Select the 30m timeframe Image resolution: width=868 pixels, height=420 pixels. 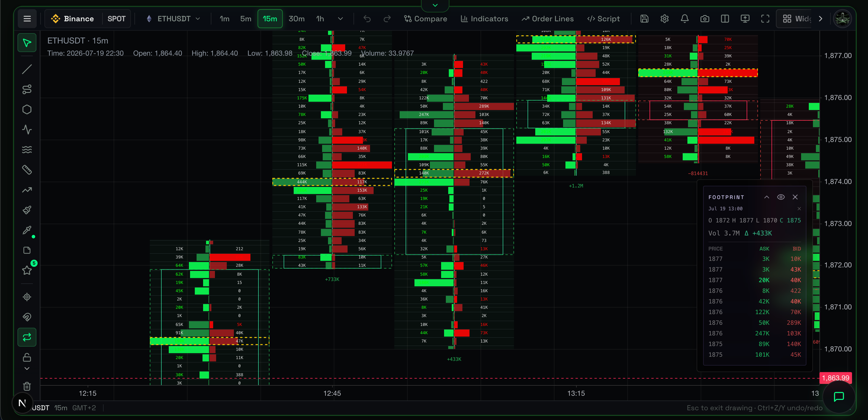(297, 19)
